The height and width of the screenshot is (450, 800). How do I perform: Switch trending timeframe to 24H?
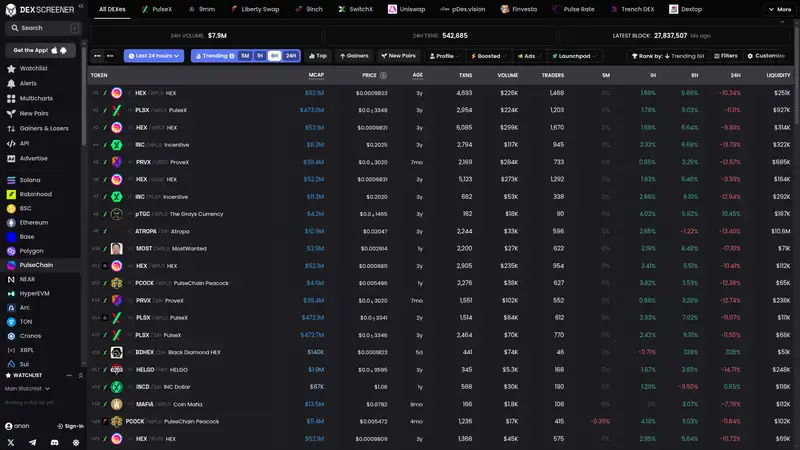(x=291, y=56)
